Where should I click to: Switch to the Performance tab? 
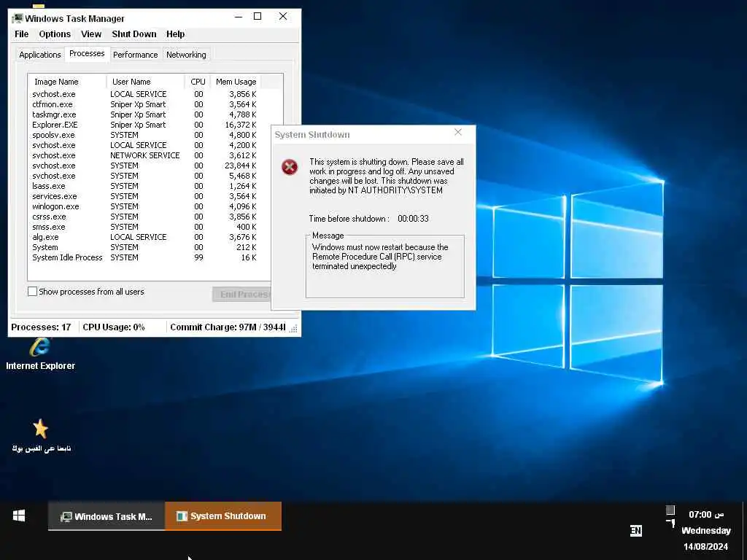click(135, 55)
